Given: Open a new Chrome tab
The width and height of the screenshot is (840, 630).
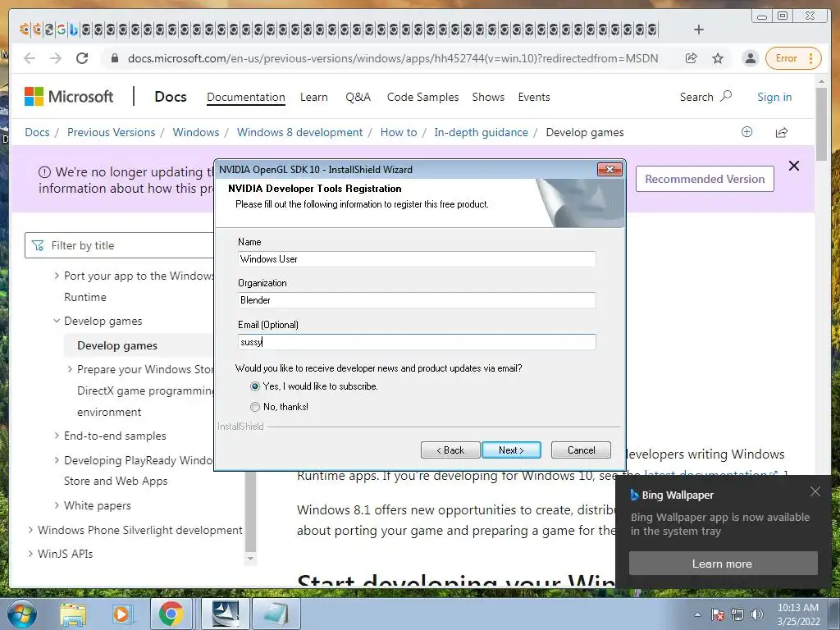Looking at the screenshot, I should (699, 30).
